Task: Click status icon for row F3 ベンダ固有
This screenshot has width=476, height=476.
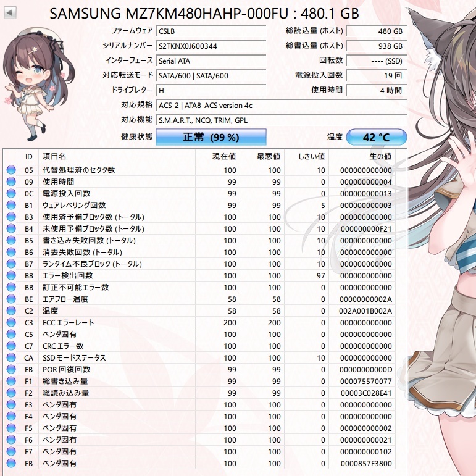Action: click(x=11, y=404)
